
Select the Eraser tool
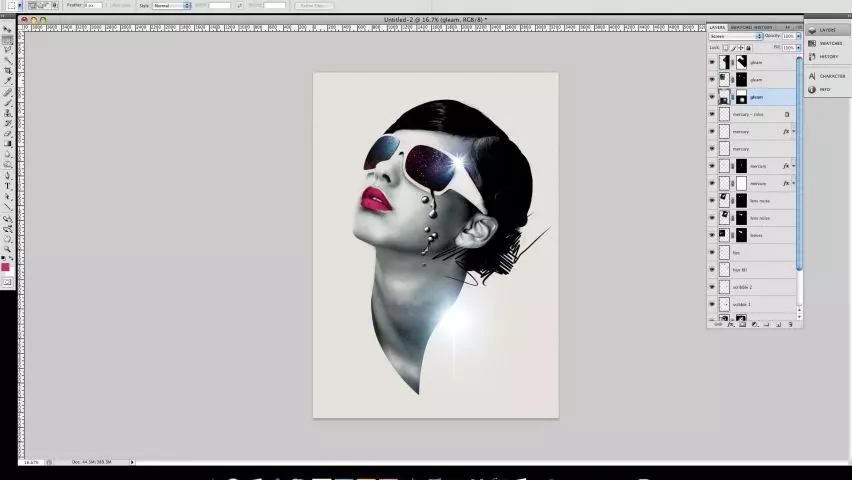point(8,133)
